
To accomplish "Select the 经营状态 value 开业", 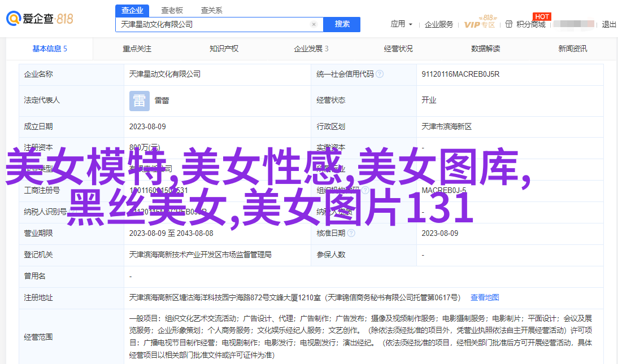I will (429, 100).
